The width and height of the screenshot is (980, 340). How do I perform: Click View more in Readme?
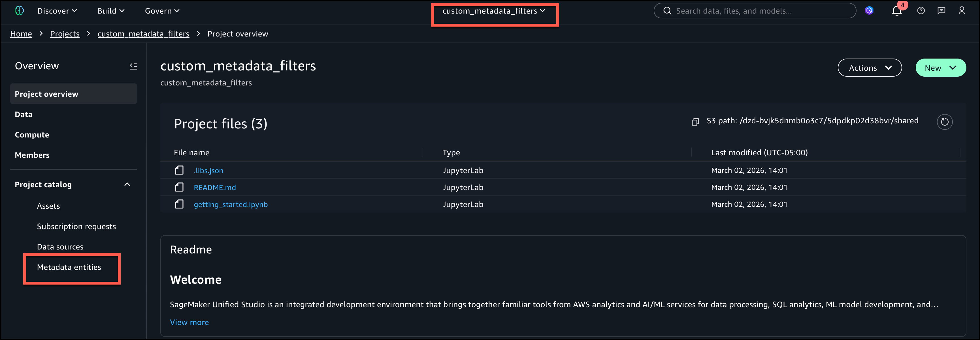coord(189,322)
